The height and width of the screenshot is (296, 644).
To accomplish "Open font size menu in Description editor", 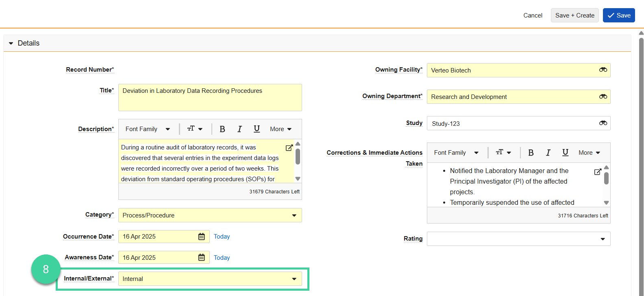I will point(195,129).
